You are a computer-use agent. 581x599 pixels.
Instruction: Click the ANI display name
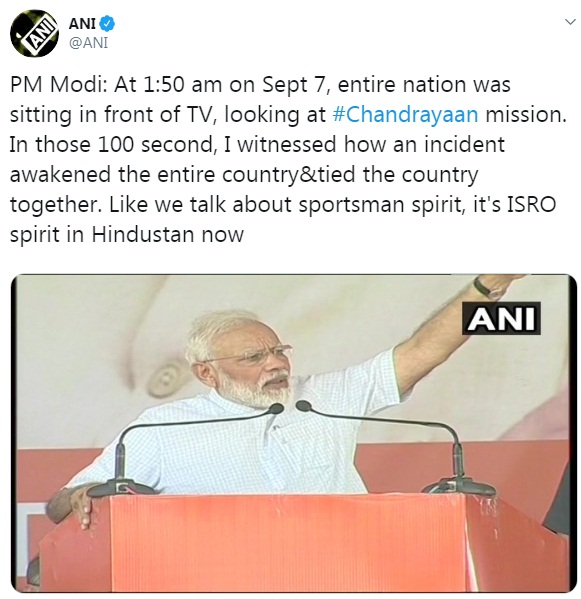pyautogui.click(x=82, y=24)
